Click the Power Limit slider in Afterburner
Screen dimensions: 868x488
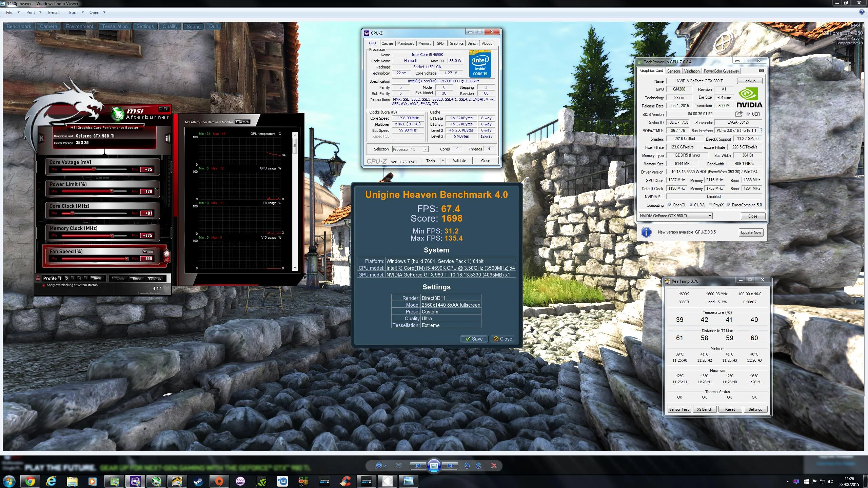point(94,191)
